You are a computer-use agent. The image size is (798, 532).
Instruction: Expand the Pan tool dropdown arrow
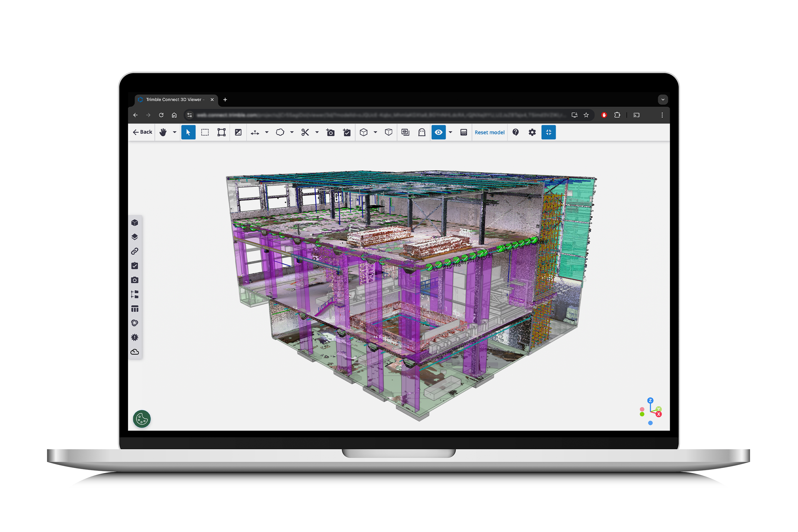[175, 132]
